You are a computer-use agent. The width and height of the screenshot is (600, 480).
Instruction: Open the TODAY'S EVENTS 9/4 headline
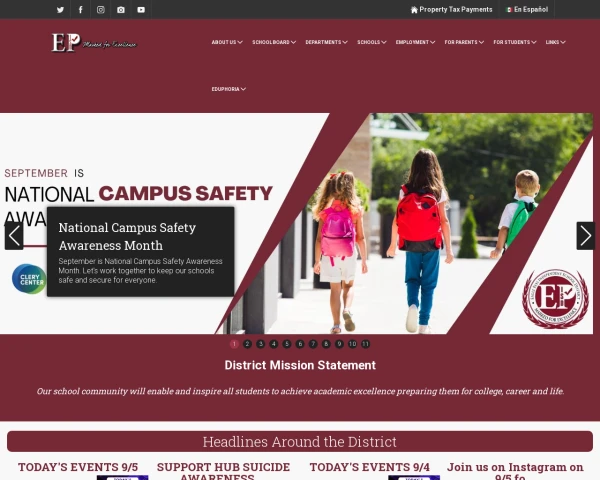pyautogui.click(x=370, y=467)
